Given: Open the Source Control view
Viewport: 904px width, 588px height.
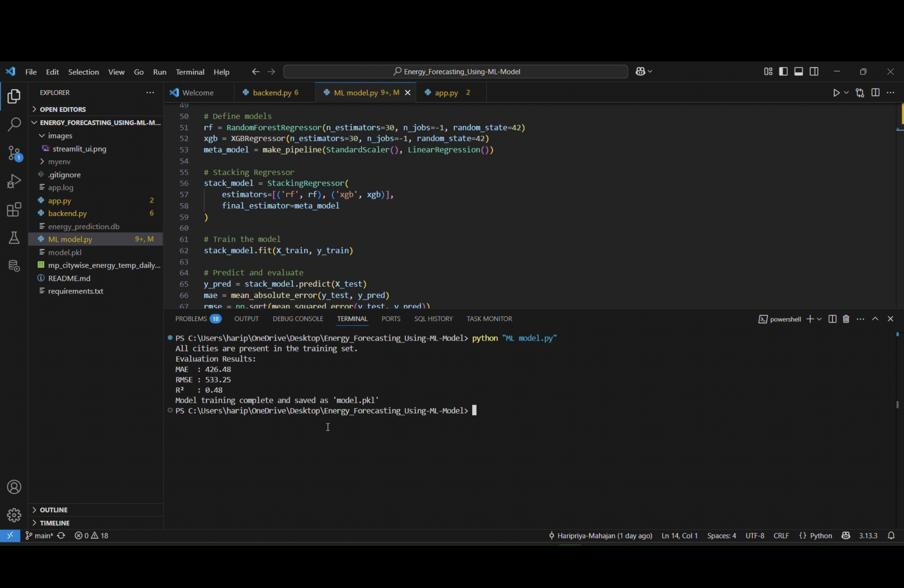Looking at the screenshot, I should click(14, 153).
